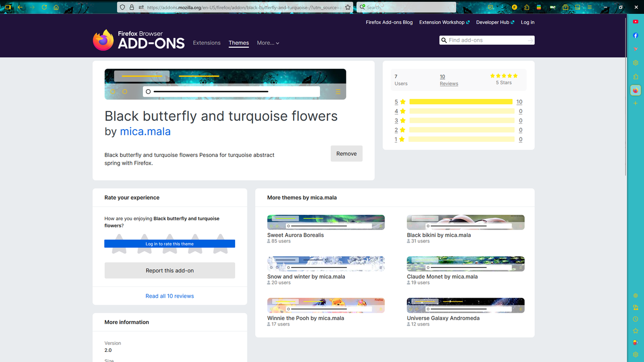Open the Extensions puzzle-piece toolbar icon
Viewport: 644px width, 362px height.
[x=526, y=7]
